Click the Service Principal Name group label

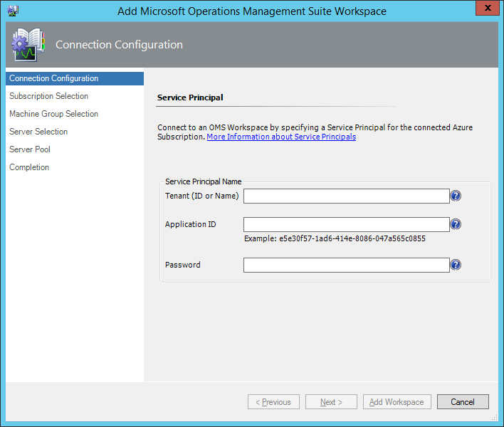click(x=203, y=181)
